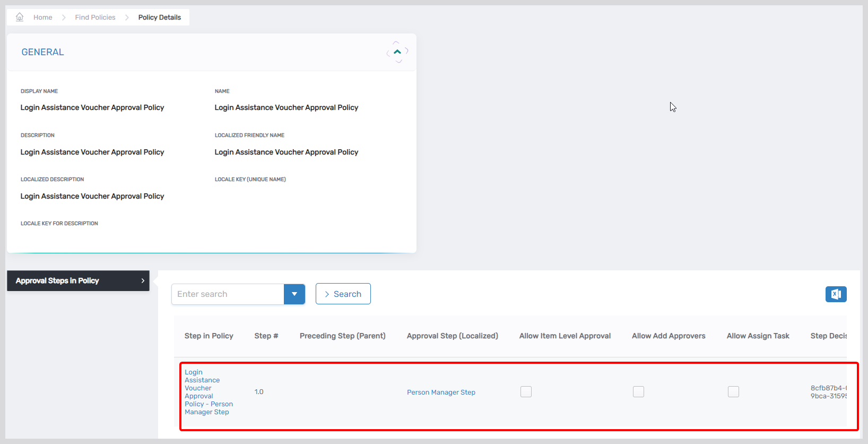Sort by Step # column header
The image size is (868, 444).
point(266,336)
